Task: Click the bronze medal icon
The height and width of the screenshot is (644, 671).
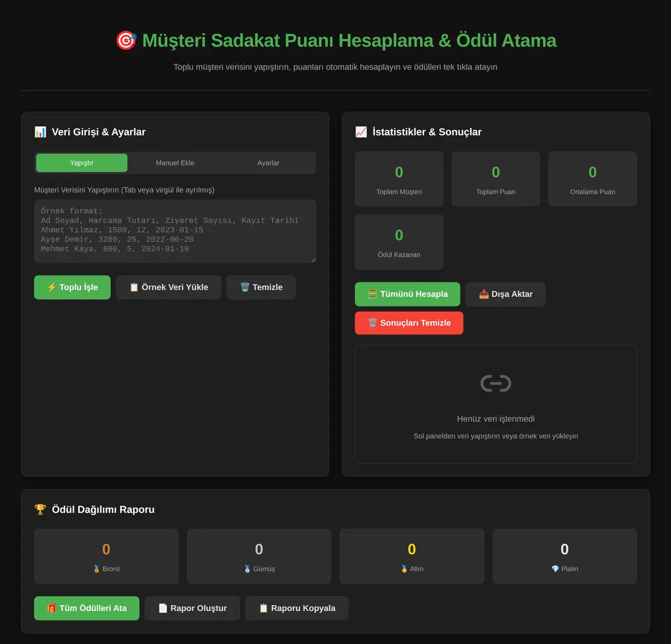Action: (x=97, y=569)
